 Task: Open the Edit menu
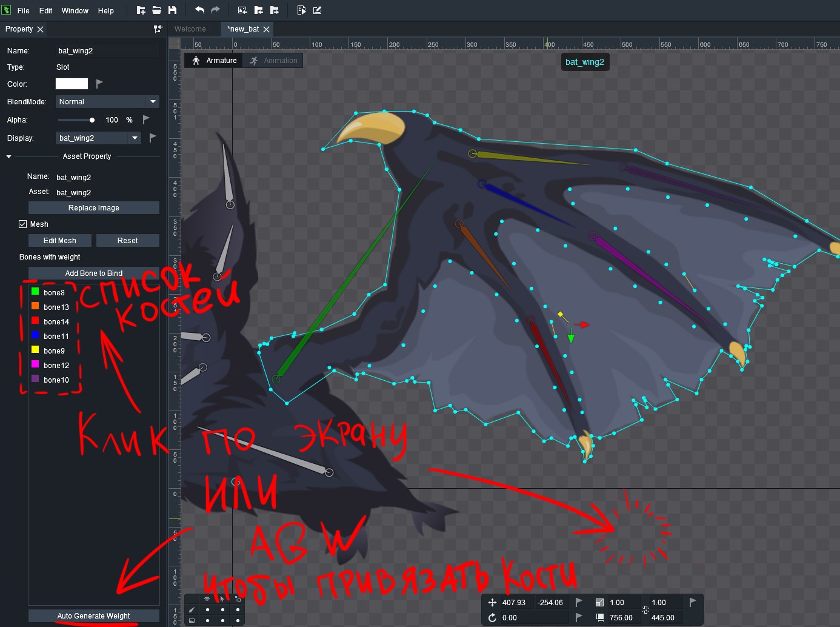click(45, 10)
